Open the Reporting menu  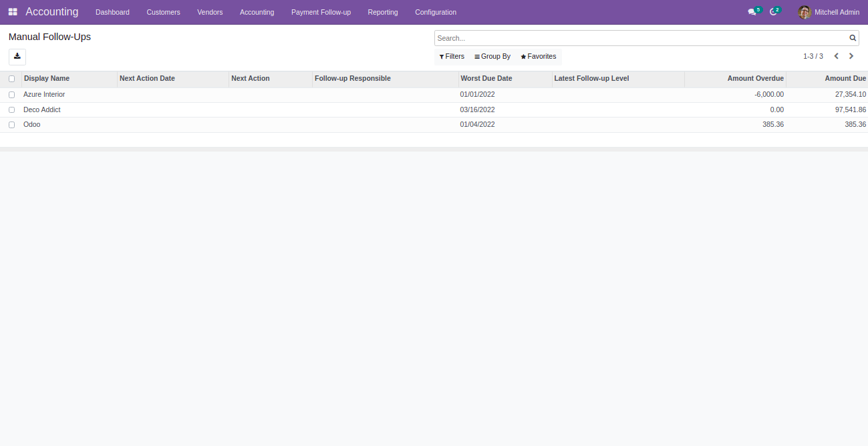click(382, 12)
